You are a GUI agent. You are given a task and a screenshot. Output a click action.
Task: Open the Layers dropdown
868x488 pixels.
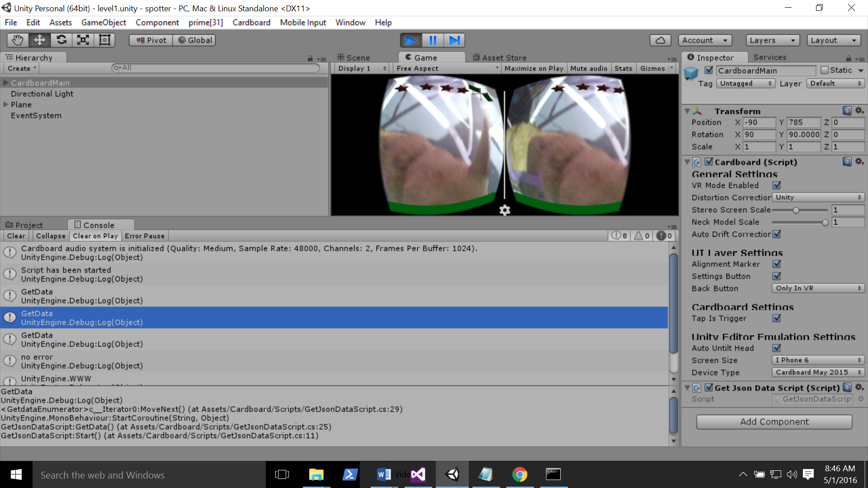[x=772, y=40]
